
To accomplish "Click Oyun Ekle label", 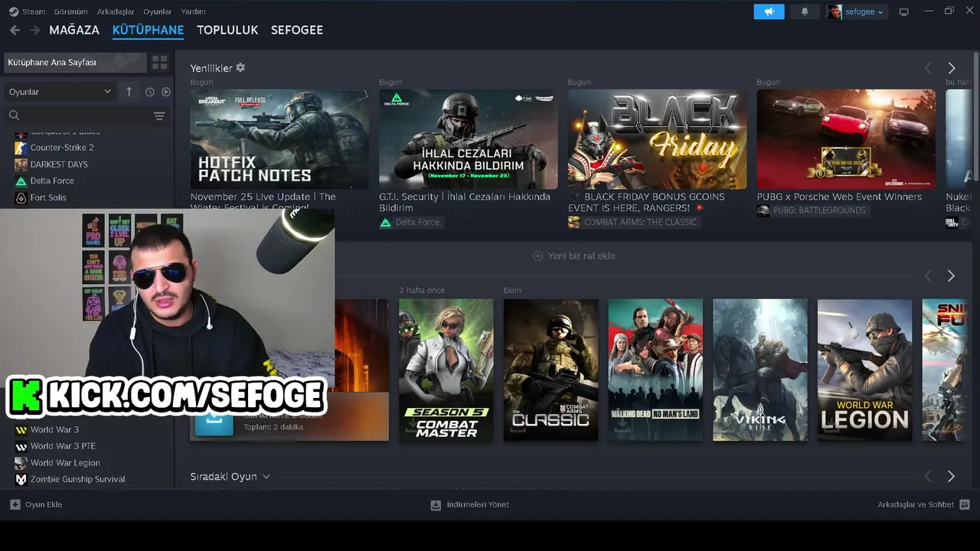I will coord(44,504).
